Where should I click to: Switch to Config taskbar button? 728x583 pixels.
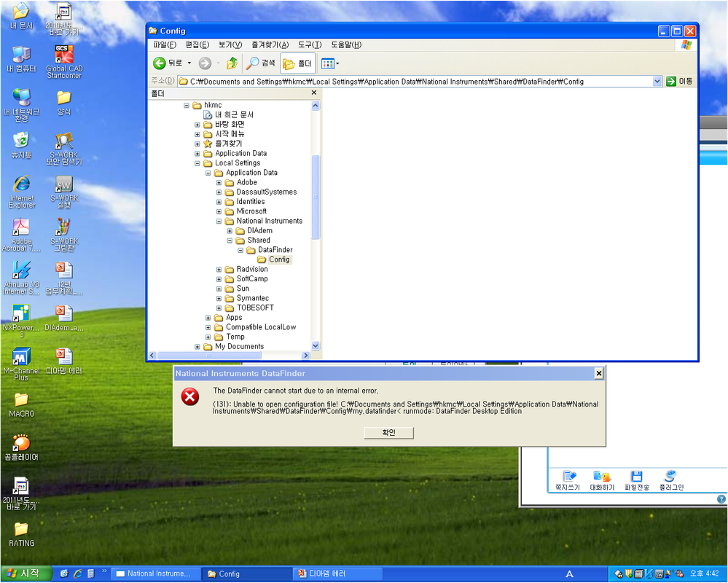(x=248, y=574)
